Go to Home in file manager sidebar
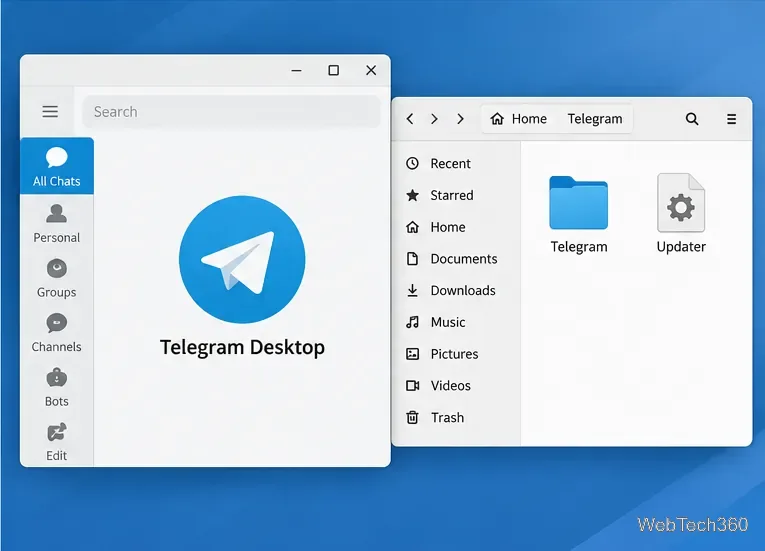Image resolution: width=765 pixels, height=551 pixels. [x=436, y=227]
